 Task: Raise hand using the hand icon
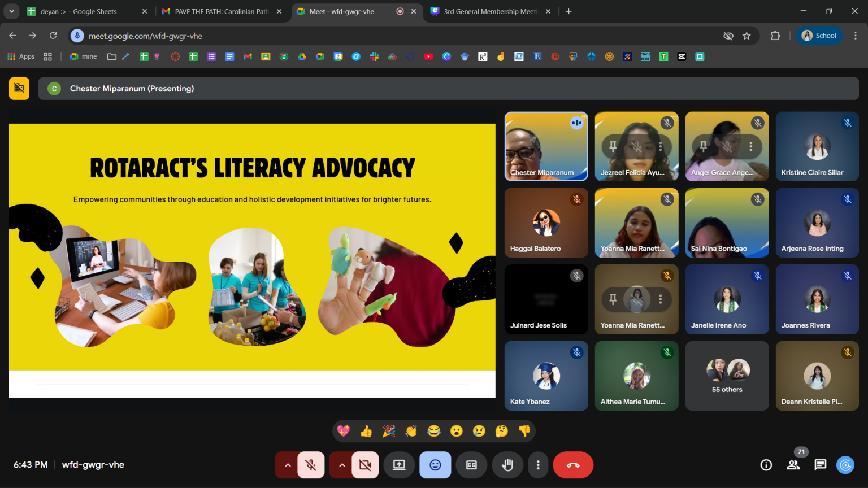pyautogui.click(x=507, y=465)
